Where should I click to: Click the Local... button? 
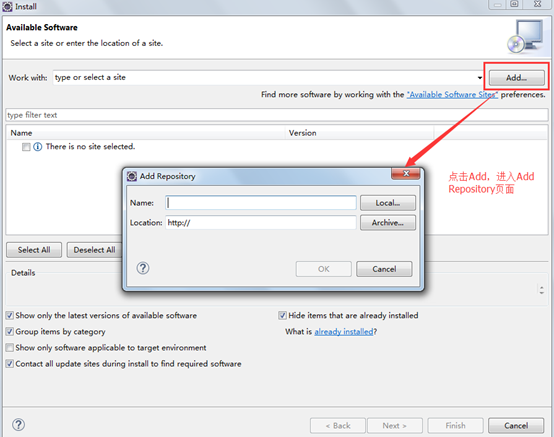[x=388, y=203]
